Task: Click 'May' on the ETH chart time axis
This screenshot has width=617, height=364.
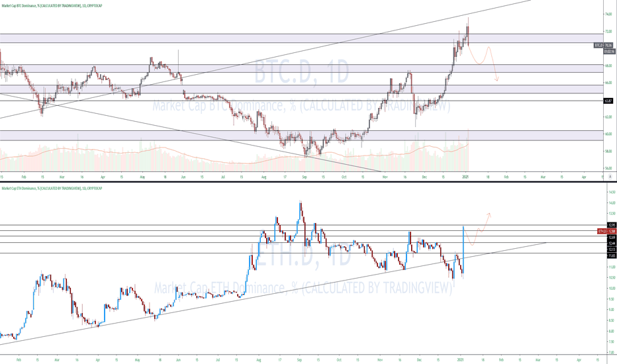Action: click(137, 359)
